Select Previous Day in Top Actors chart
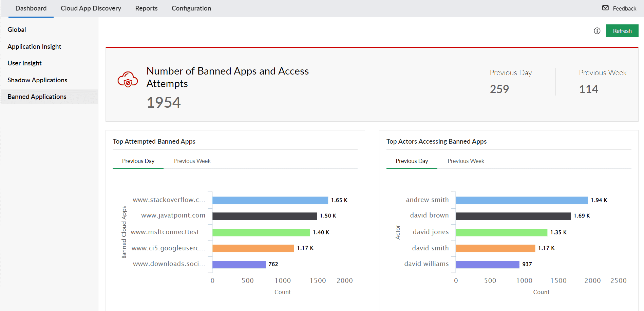This screenshot has height=311, width=644. [x=412, y=161]
